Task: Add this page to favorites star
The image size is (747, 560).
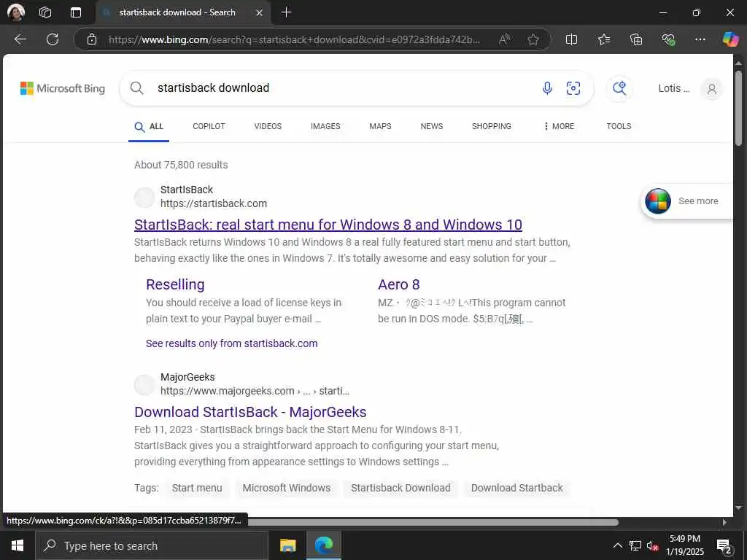Action: coord(533,39)
